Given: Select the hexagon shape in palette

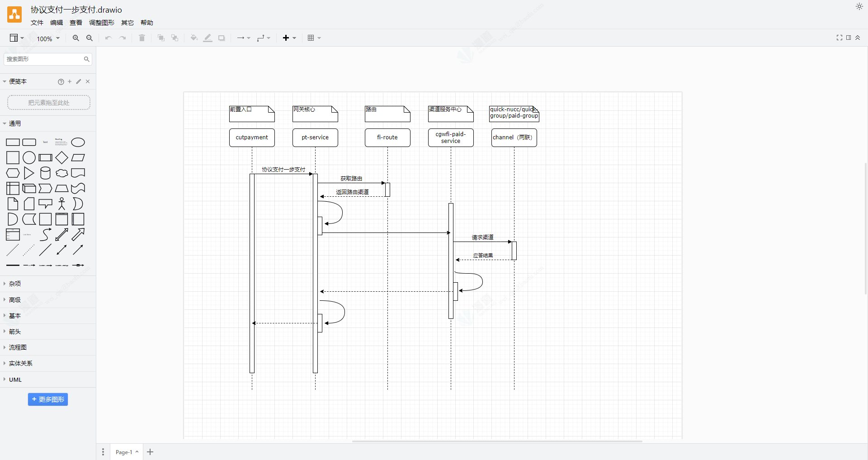Looking at the screenshot, I should pyautogui.click(x=13, y=173).
